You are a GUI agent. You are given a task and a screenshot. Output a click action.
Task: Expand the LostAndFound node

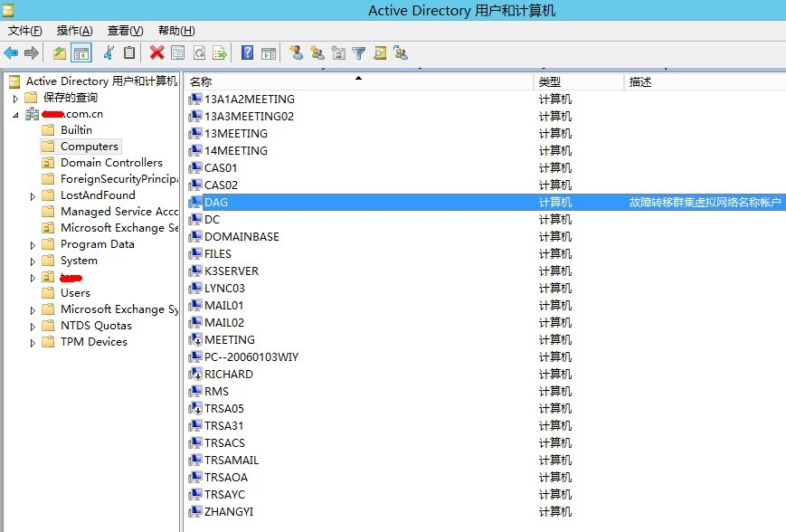pyautogui.click(x=33, y=196)
